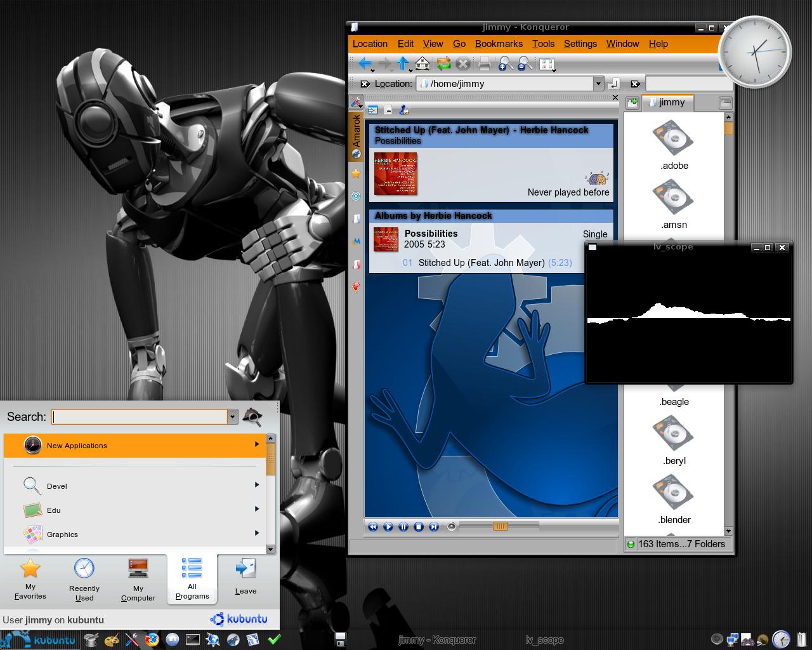Expand the Devel category in Kickoff menu
The image size is (812, 650).
pos(134,486)
